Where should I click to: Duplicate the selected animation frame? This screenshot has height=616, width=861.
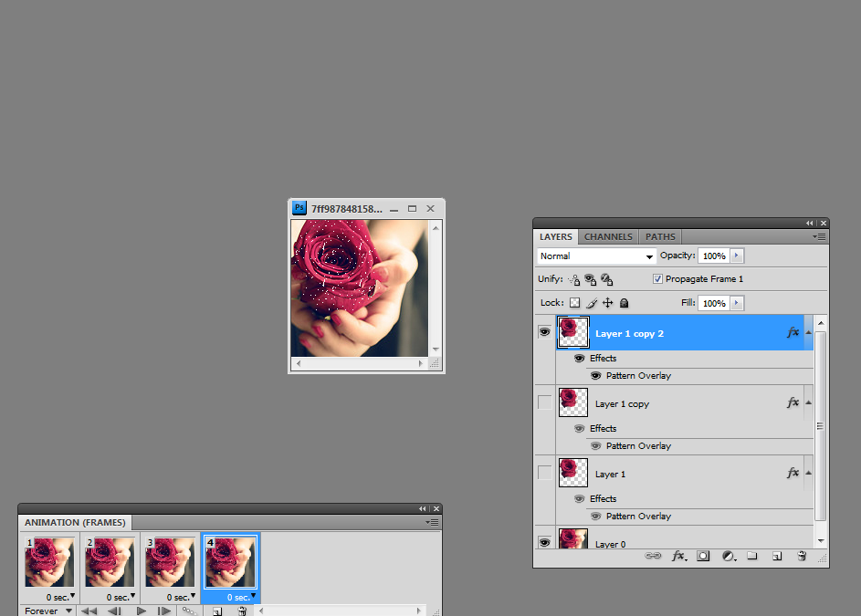click(217, 611)
